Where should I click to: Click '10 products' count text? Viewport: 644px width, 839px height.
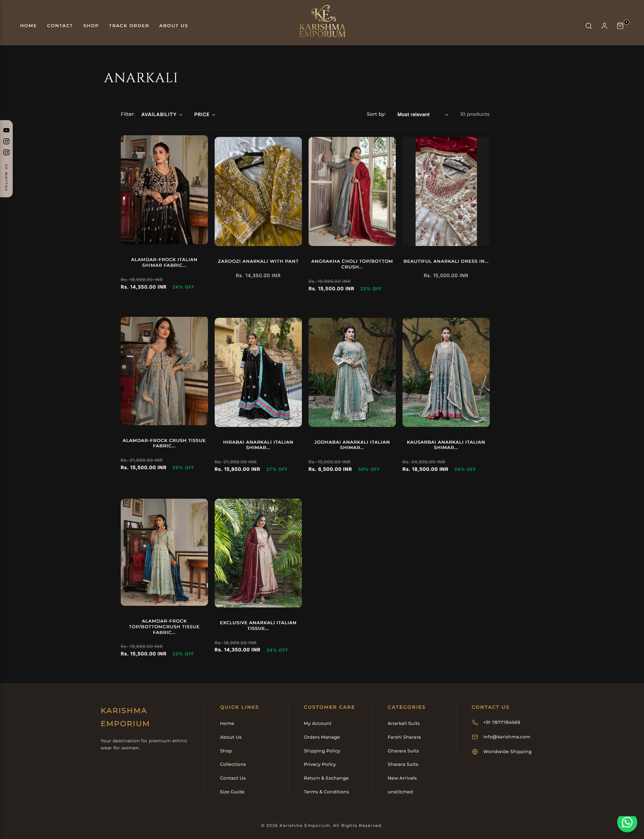(x=475, y=114)
